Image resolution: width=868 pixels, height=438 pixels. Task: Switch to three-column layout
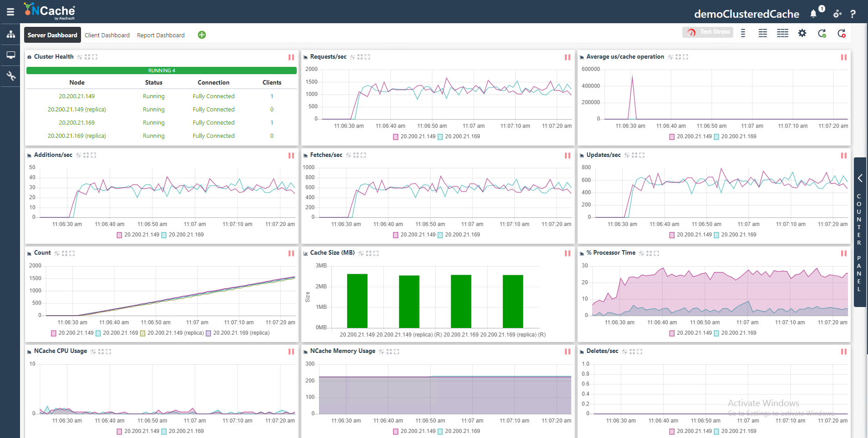782,33
